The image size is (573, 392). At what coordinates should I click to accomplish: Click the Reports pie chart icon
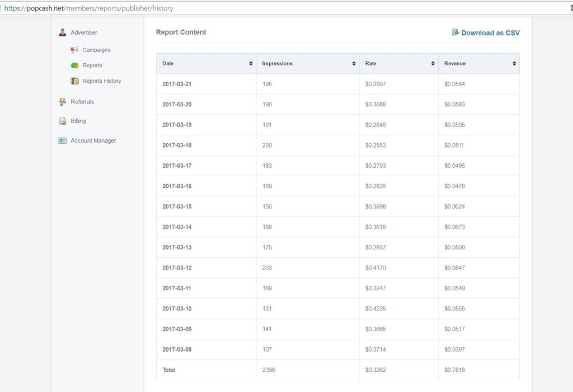point(74,65)
